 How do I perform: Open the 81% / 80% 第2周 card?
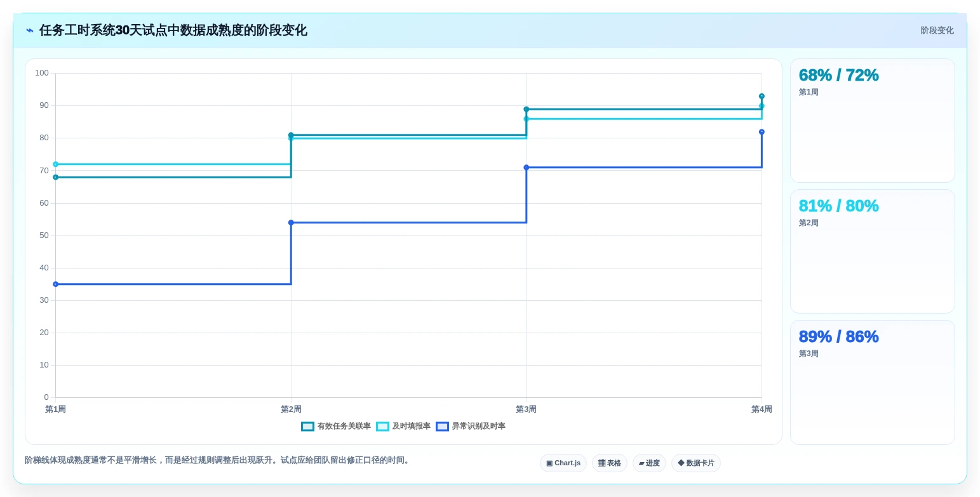click(x=872, y=251)
